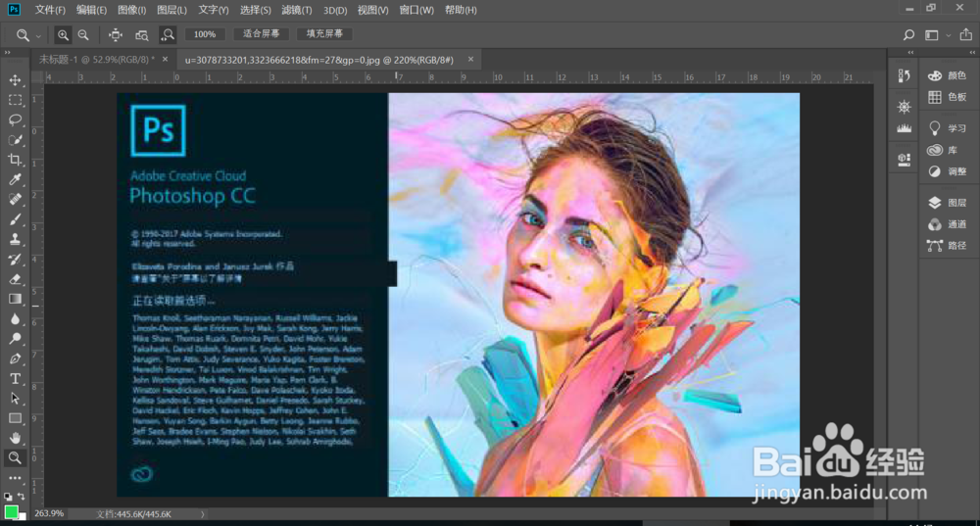Choose Zoom Out mode in options bar

[83, 35]
